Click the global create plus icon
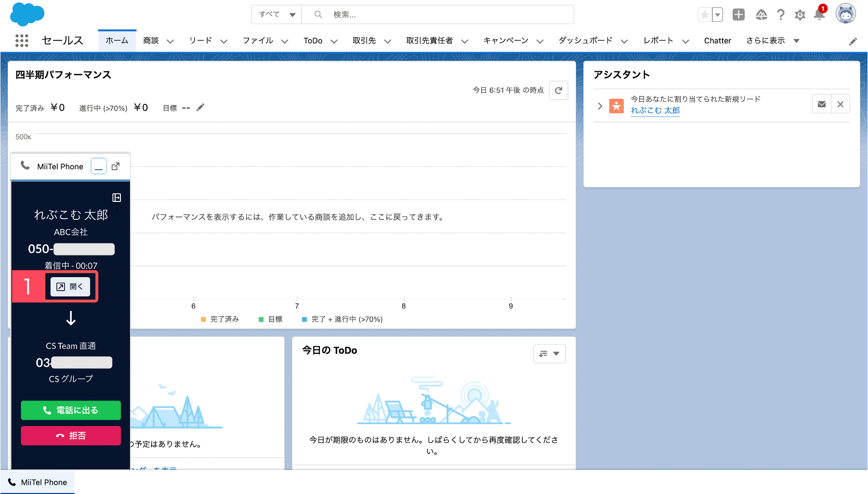The image size is (868, 494). point(738,14)
